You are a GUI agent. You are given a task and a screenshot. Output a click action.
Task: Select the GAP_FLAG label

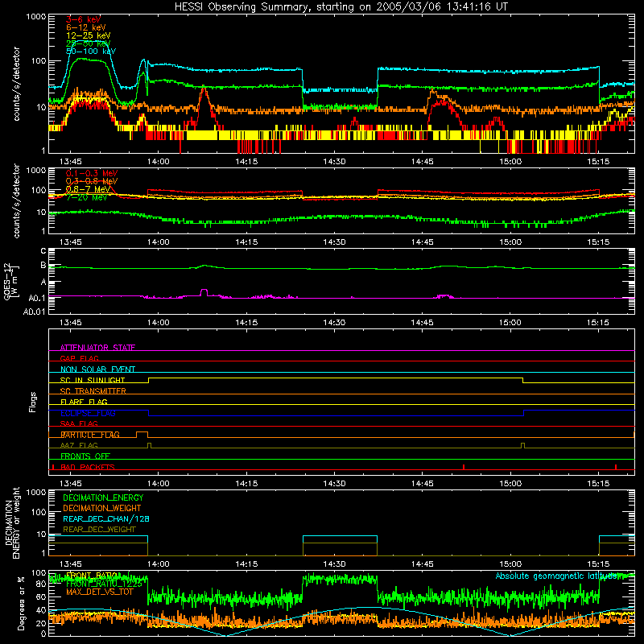[x=79, y=358]
